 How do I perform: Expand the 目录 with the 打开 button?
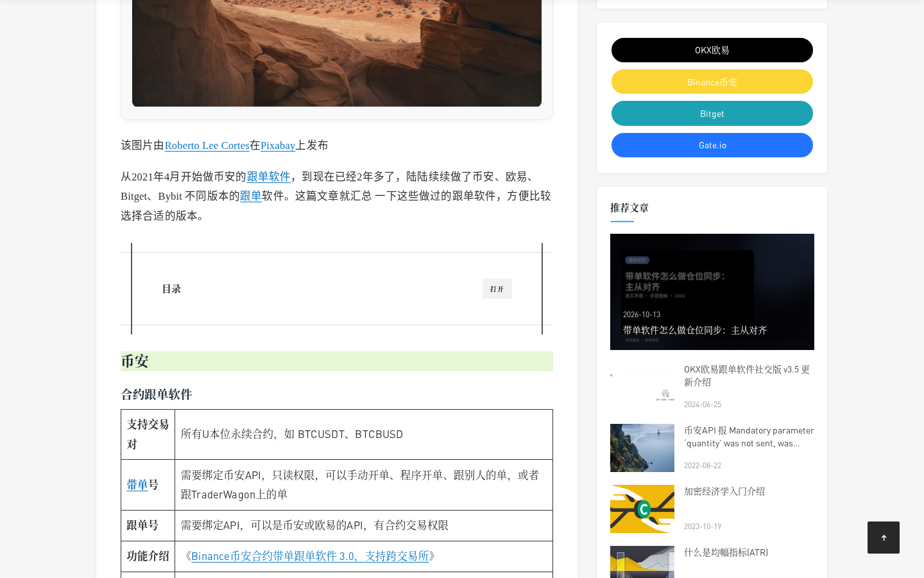click(497, 289)
